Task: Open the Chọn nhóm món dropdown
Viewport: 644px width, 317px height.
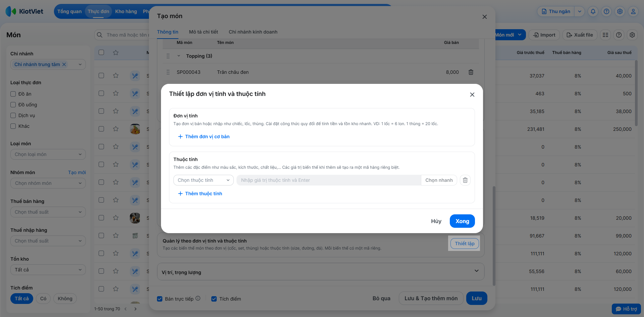Action: pyautogui.click(x=48, y=183)
